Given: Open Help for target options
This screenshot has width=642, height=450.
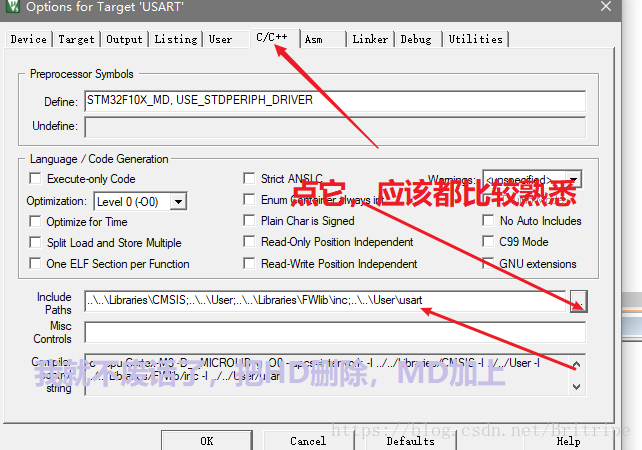Looking at the screenshot, I should coord(568,441).
